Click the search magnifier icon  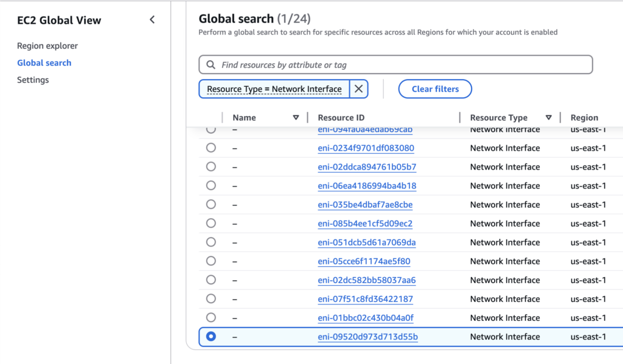pos(211,65)
